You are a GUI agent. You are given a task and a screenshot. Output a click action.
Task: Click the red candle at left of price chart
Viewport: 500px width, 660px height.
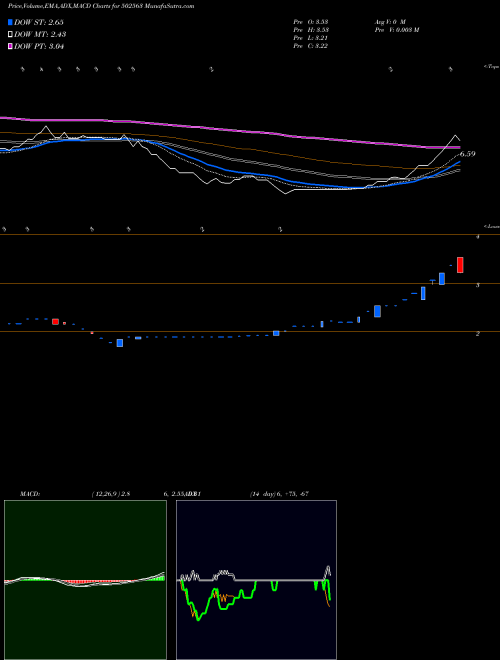(x=55, y=322)
